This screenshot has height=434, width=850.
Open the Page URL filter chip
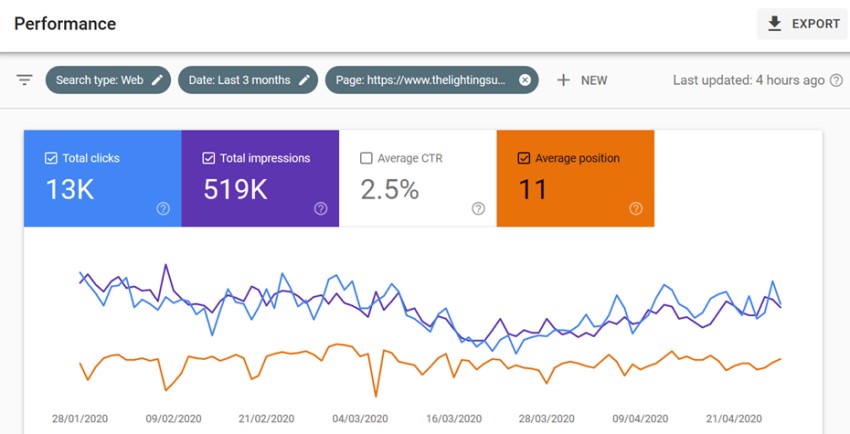(x=420, y=80)
